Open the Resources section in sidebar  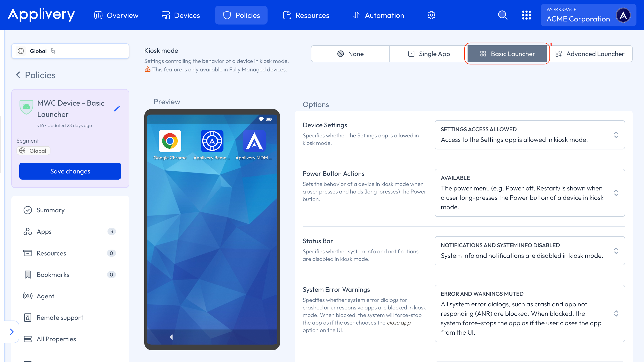click(70, 253)
